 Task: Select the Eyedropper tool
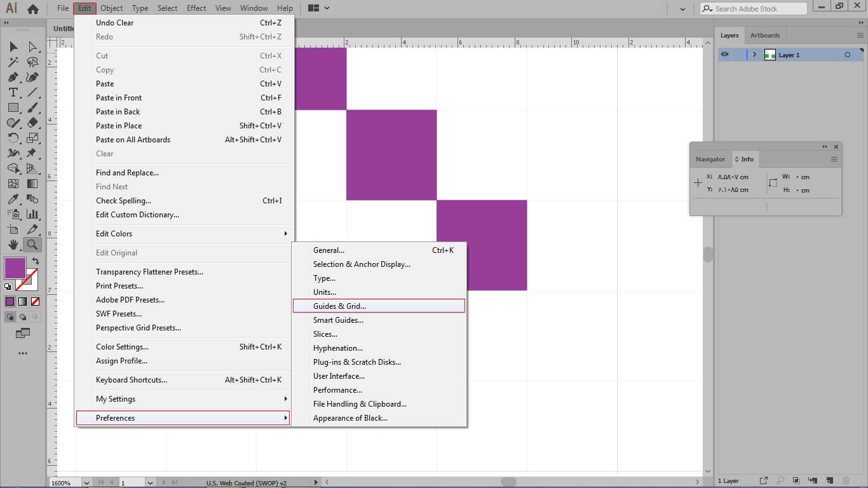tap(13, 199)
